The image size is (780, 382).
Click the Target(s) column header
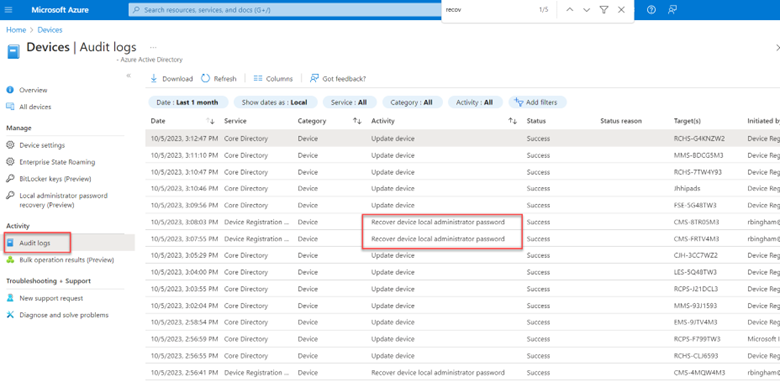tap(687, 121)
